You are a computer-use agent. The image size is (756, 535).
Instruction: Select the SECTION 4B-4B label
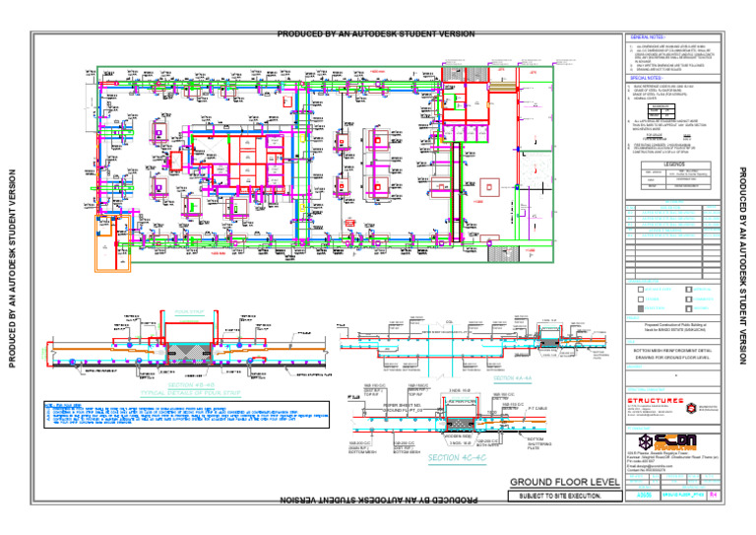click(x=191, y=385)
